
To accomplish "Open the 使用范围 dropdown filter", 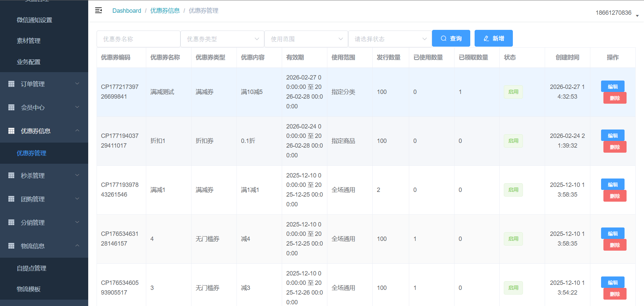I will click(306, 39).
